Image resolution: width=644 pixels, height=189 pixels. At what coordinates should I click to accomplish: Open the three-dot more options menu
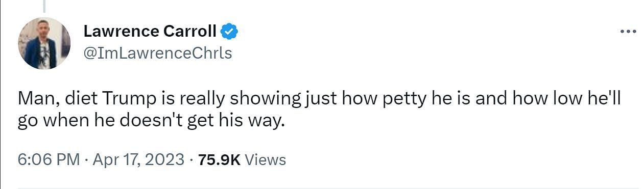click(628, 32)
